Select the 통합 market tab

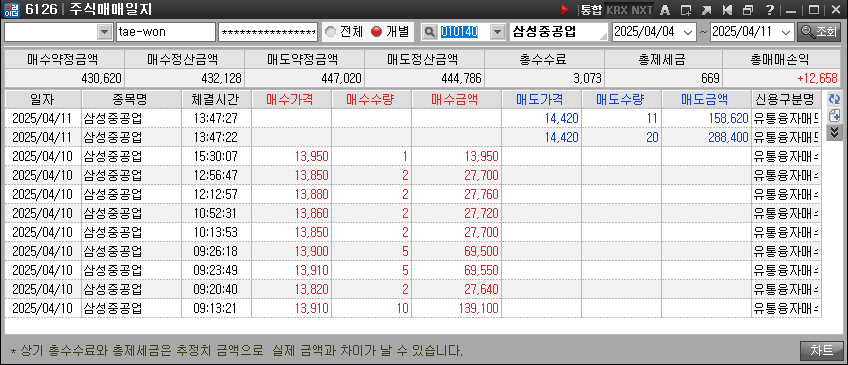(x=590, y=10)
